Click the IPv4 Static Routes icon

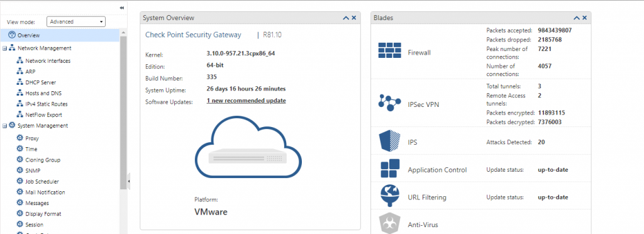click(19, 104)
